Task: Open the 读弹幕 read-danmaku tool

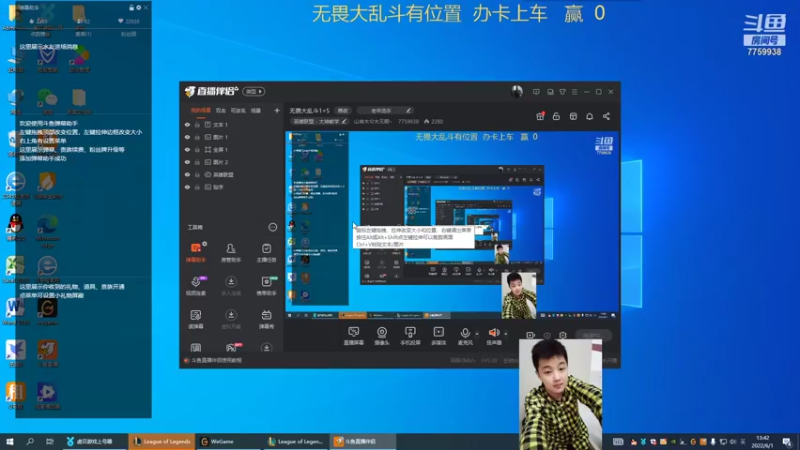Action: 195,318
